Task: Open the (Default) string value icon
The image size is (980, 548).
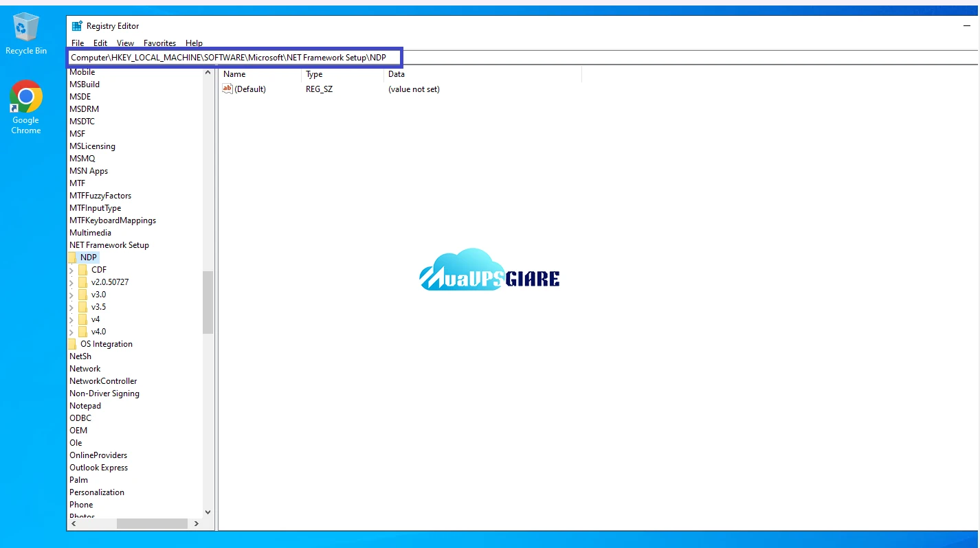Action: tap(227, 89)
